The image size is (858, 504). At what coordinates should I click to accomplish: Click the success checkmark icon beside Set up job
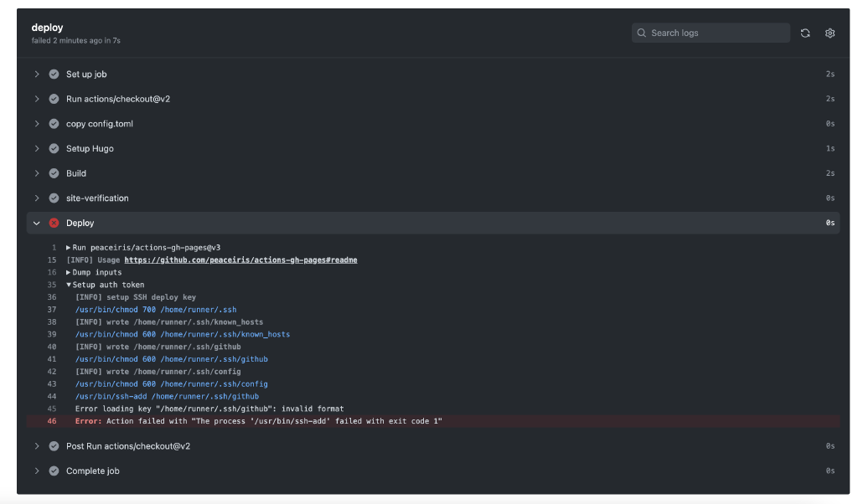coord(54,75)
